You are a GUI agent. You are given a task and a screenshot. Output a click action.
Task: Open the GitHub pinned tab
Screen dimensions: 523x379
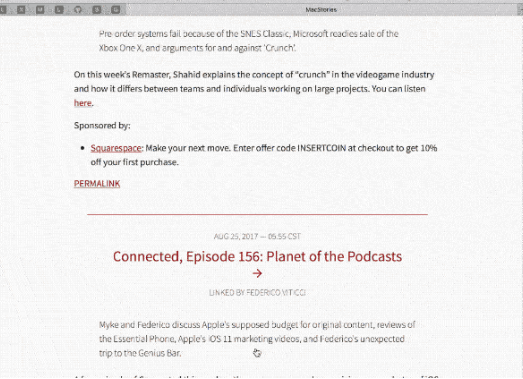click(78, 10)
